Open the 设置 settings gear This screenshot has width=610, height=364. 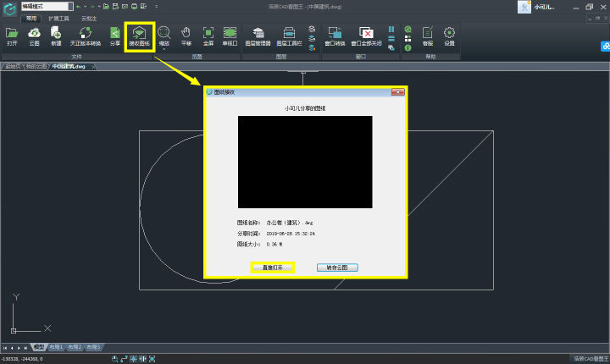point(449,36)
